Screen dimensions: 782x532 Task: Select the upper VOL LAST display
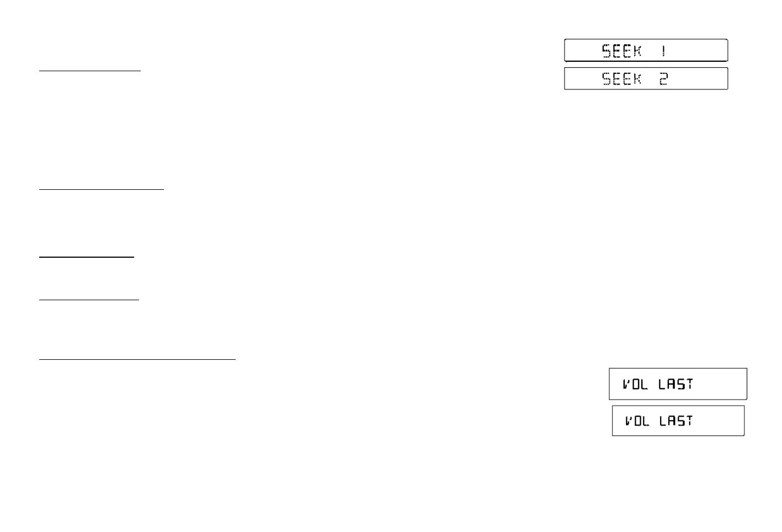(678, 384)
